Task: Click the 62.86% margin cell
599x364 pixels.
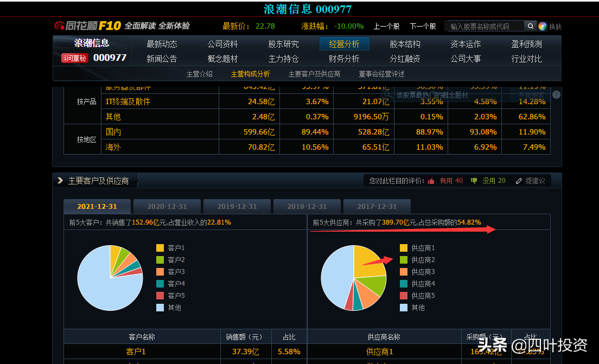Action: 532,117
